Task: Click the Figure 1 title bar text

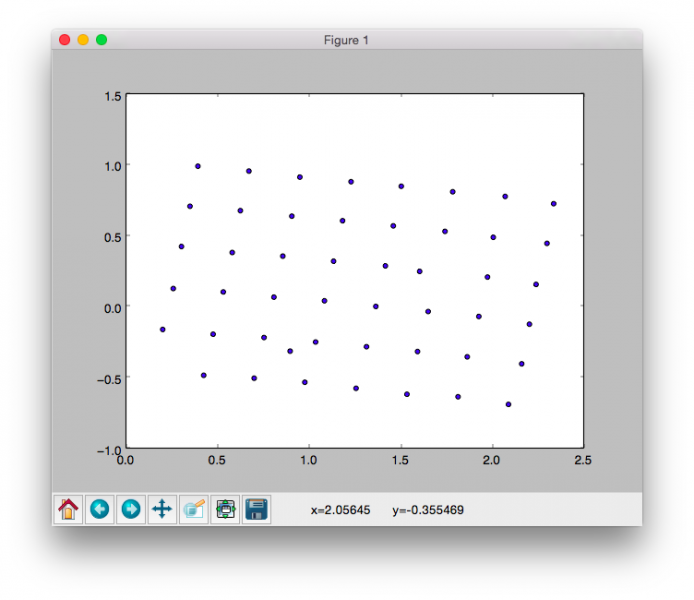Action: click(x=346, y=40)
